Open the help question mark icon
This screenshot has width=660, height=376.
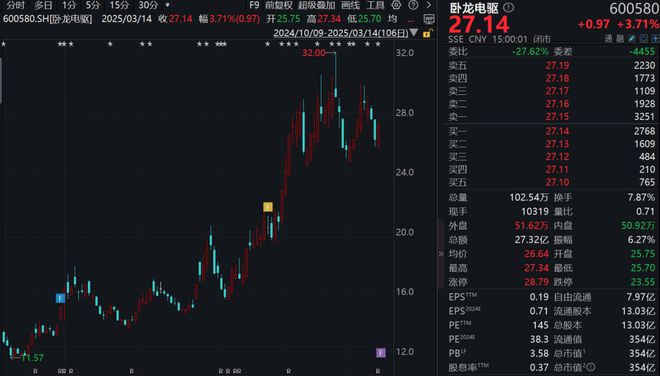pyautogui.click(x=413, y=5)
